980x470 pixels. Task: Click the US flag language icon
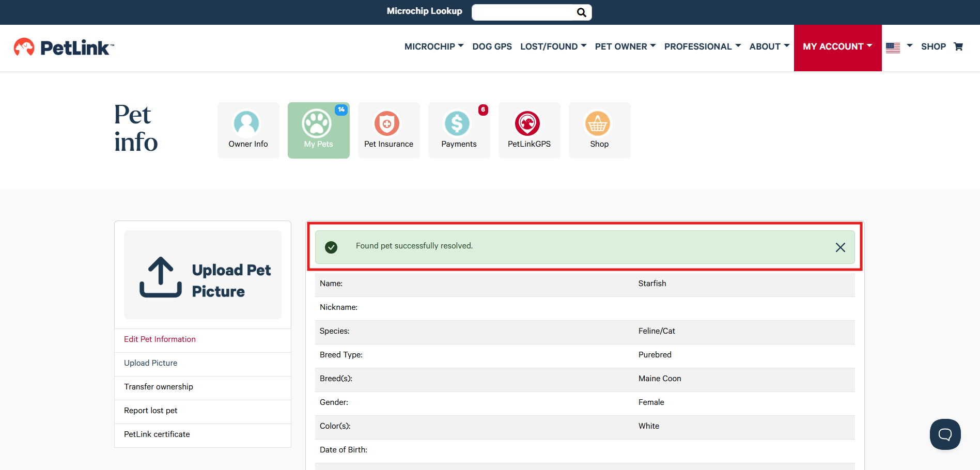[x=893, y=48]
